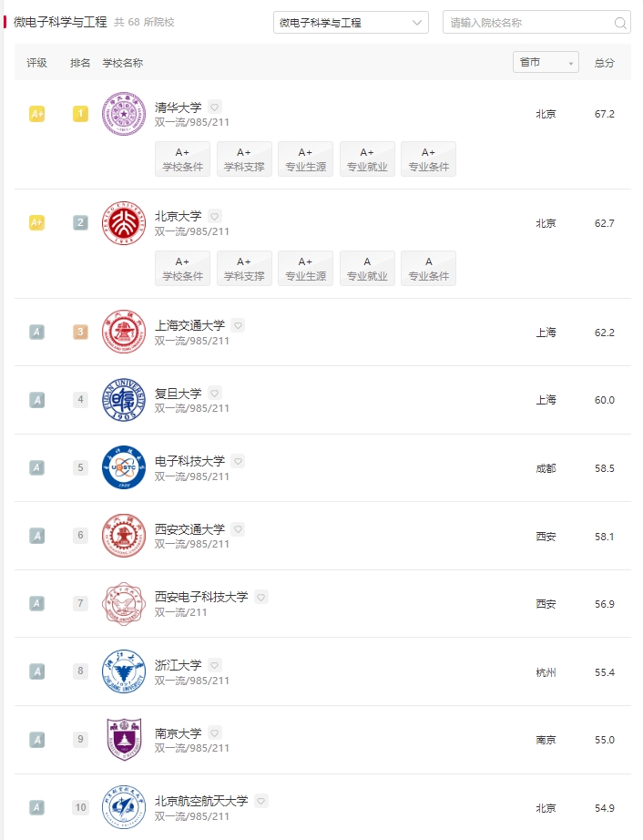Open Beihang University logo
Viewport: 643px width, 840px height.
(124, 807)
